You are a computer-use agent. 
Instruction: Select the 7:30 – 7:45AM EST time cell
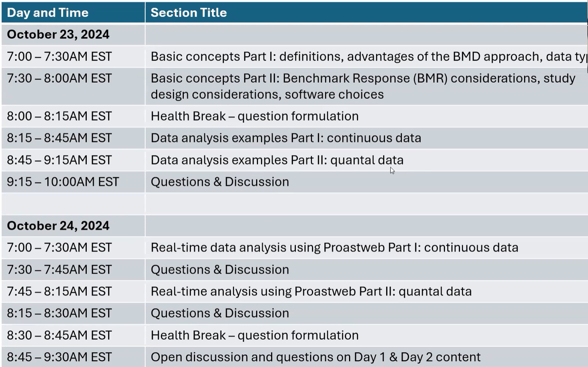coord(59,270)
